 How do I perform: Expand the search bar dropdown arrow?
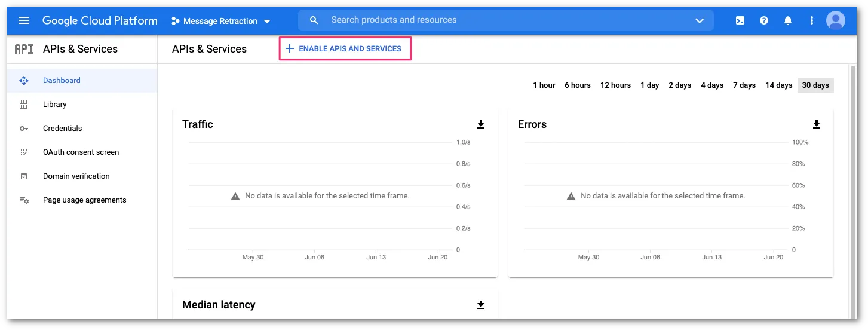tap(700, 20)
